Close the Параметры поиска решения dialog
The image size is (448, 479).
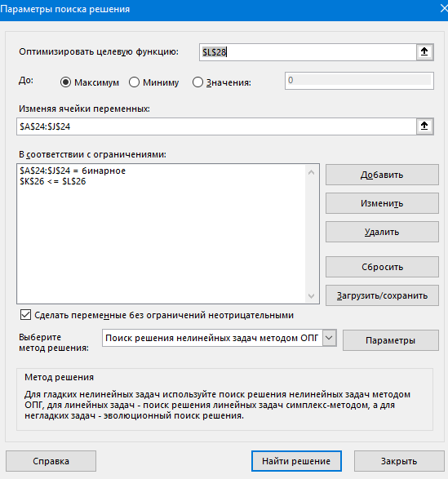(x=444, y=8)
